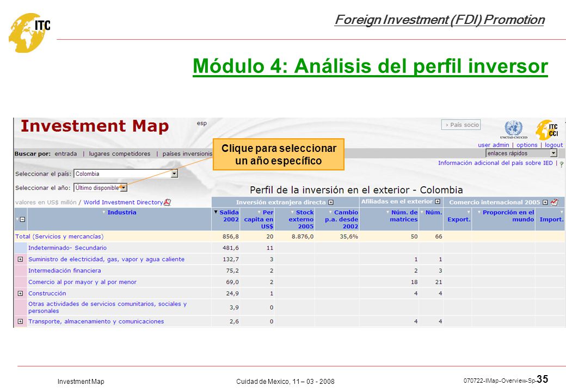Click the ITC globe logo on the slide
The width and height of the screenshot is (566, 392).
pos(29,33)
